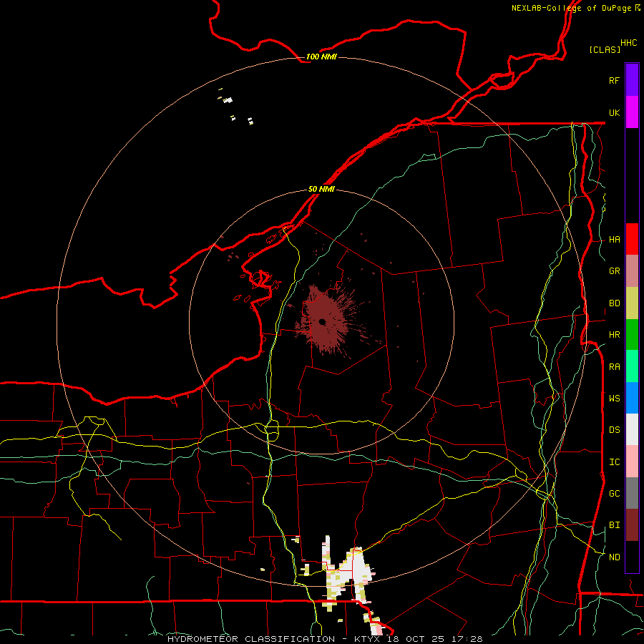Image resolution: width=644 pixels, height=644 pixels.
Task: Click the IC legend label
Action: (615, 462)
